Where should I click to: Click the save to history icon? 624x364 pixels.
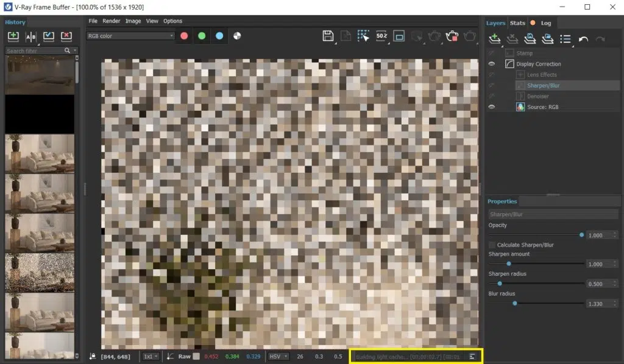pos(13,37)
